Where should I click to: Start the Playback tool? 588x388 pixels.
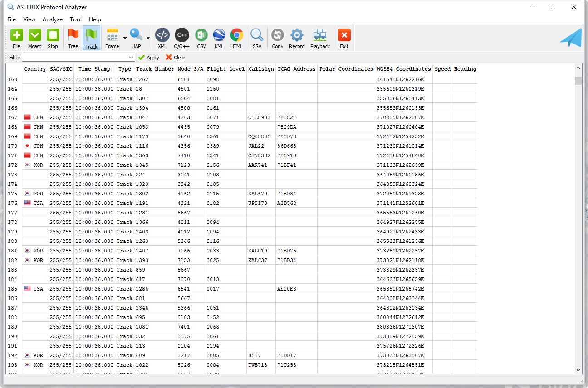tap(320, 38)
